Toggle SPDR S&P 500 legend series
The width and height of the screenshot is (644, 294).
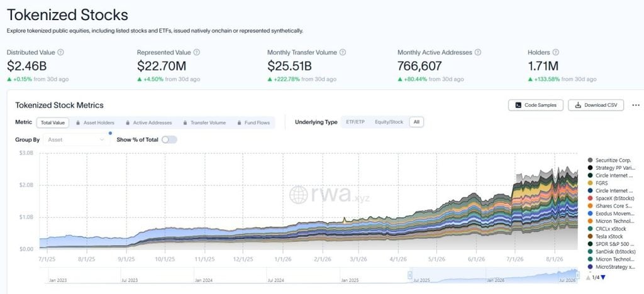pyautogui.click(x=611, y=244)
